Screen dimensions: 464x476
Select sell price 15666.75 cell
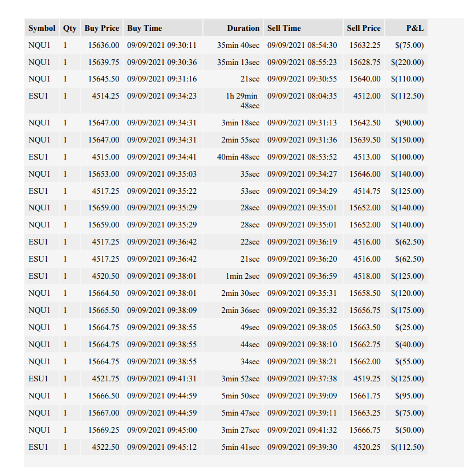[x=364, y=430]
